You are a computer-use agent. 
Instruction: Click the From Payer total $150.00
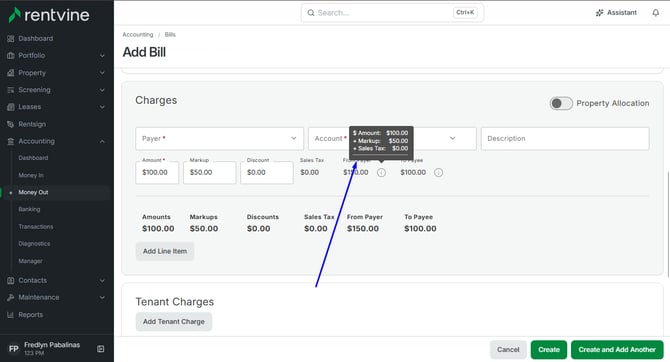(363, 229)
